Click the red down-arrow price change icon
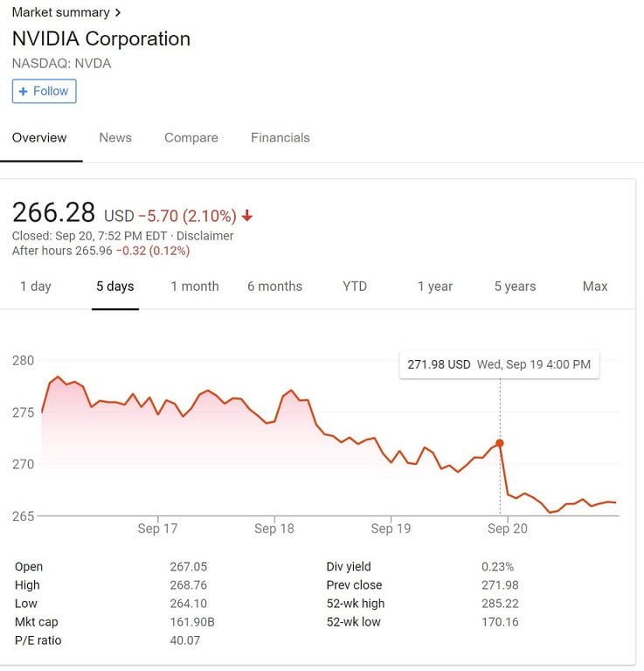Viewport: 644px width, 671px height. [247, 216]
